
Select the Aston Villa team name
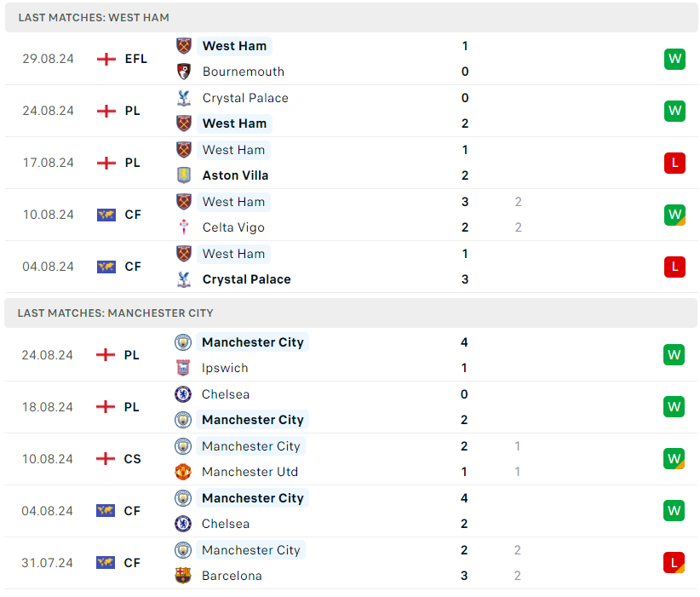coord(235,175)
